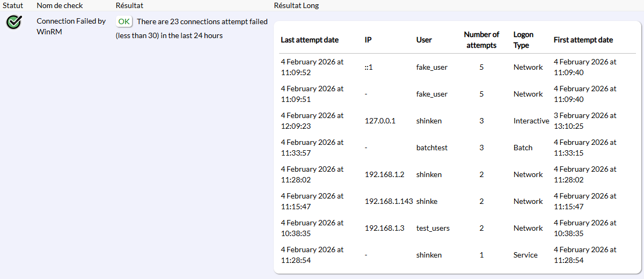Screen dimensions: 644x279
Task: Click the 192.168.1.143 IP address cell
Action: [389, 201]
